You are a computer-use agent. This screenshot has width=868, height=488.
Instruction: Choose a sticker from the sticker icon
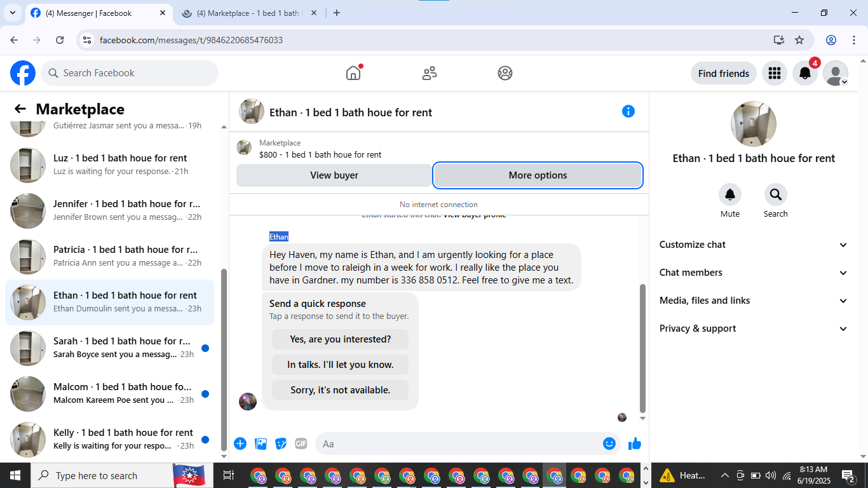click(281, 444)
